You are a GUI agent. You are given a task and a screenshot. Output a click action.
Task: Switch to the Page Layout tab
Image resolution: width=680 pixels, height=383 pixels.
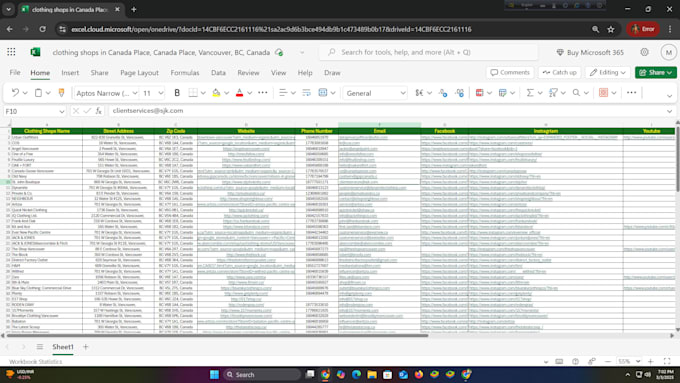(x=139, y=72)
